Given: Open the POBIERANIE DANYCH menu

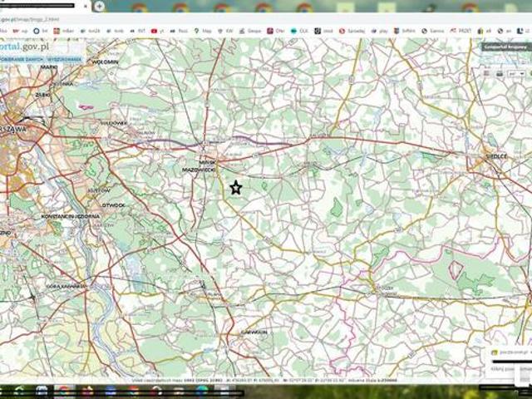Looking at the screenshot, I should 20,60.
